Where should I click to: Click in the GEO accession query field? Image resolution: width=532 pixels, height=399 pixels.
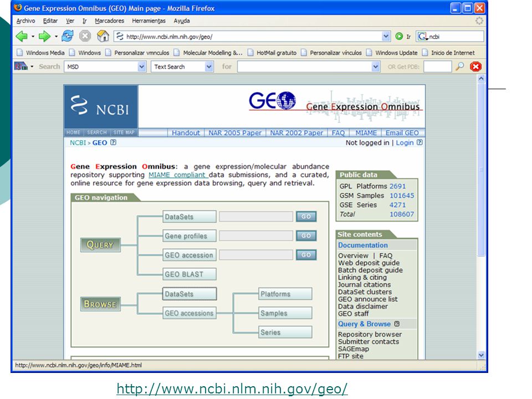point(256,255)
